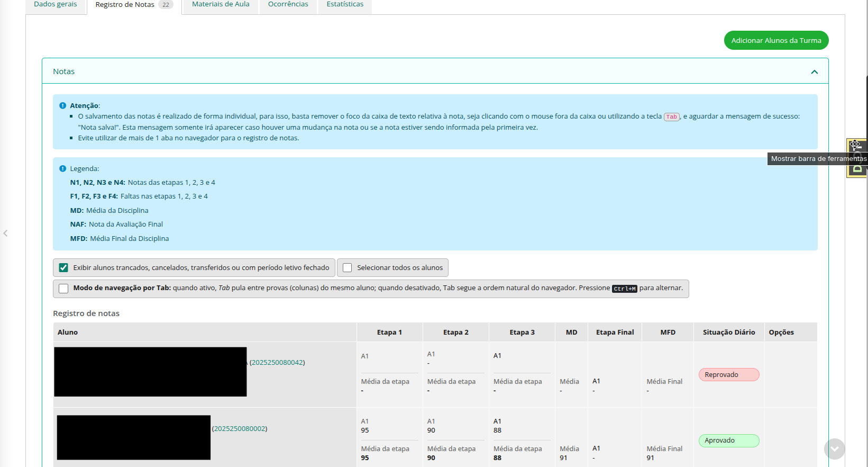Expand the left sidebar arrow

click(5, 233)
